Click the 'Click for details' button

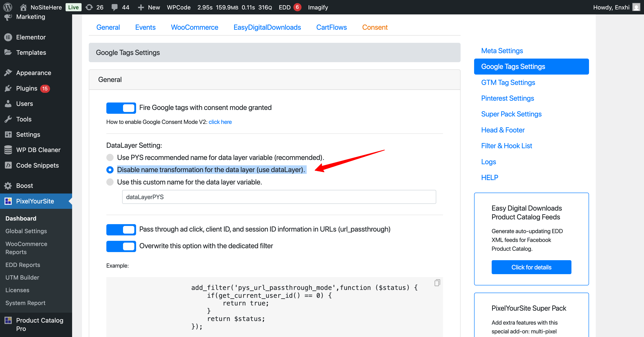[x=531, y=267]
